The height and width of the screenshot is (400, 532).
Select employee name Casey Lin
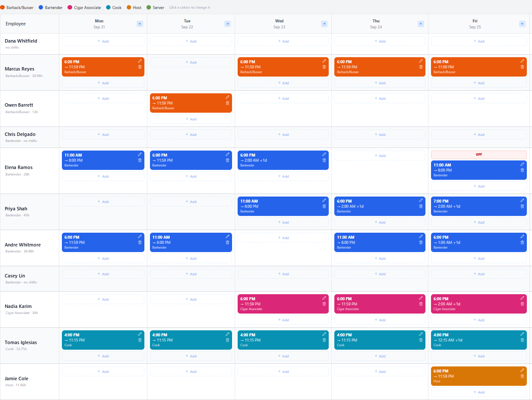15,276
